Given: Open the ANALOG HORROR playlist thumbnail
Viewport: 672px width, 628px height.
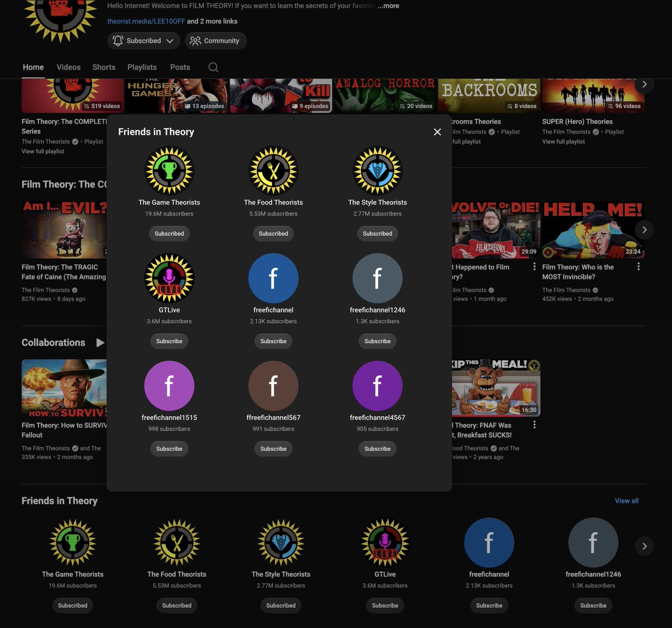Looking at the screenshot, I should tap(385, 96).
